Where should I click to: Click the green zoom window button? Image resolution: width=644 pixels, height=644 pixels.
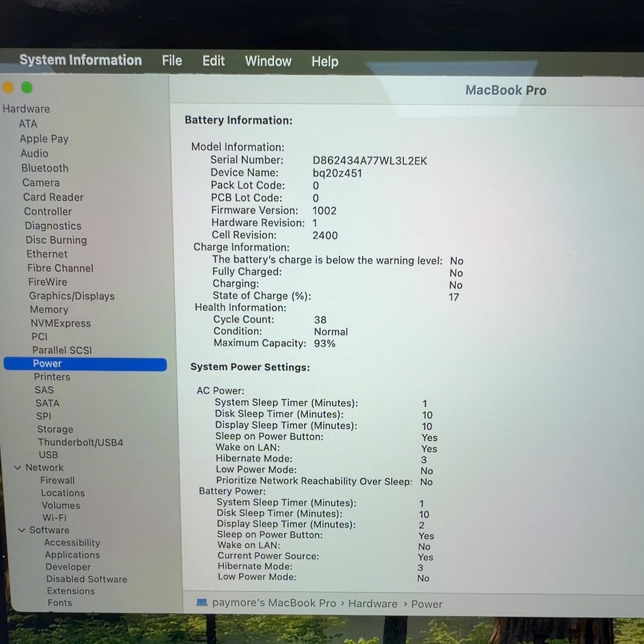[27, 88]
